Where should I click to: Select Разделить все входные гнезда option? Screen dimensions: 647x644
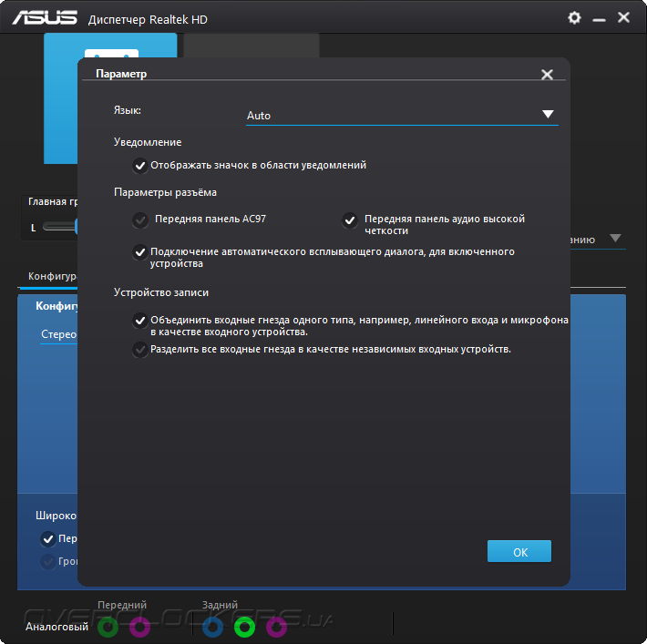pos(140,350)
